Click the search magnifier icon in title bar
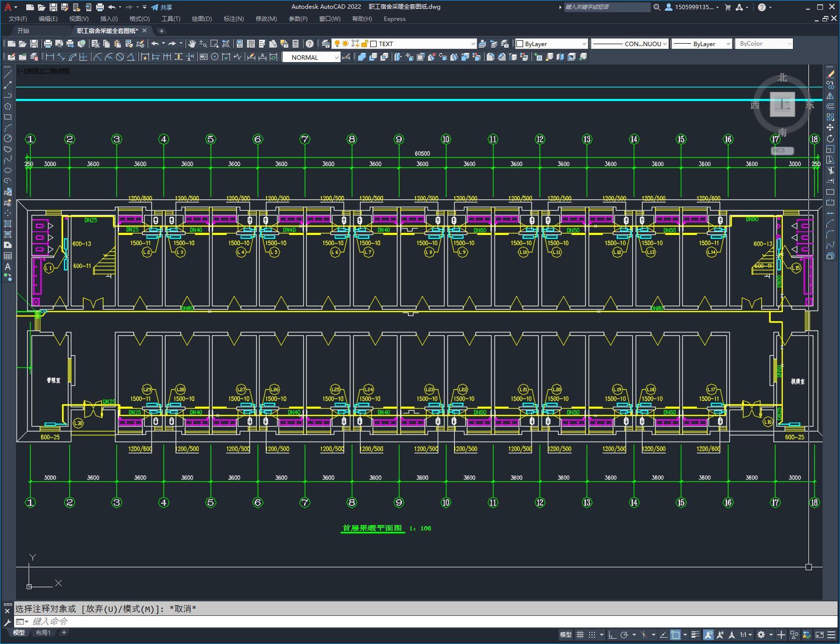840x644 pixels. click(x=657, y=7)
